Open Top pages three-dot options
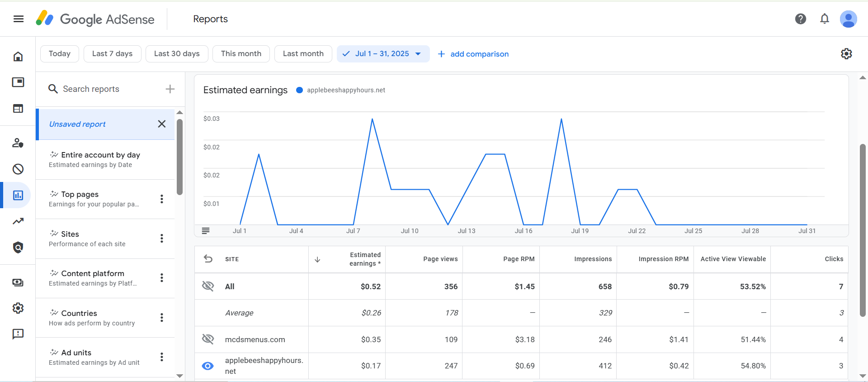The image size is (868, 382). click(162, 199)
